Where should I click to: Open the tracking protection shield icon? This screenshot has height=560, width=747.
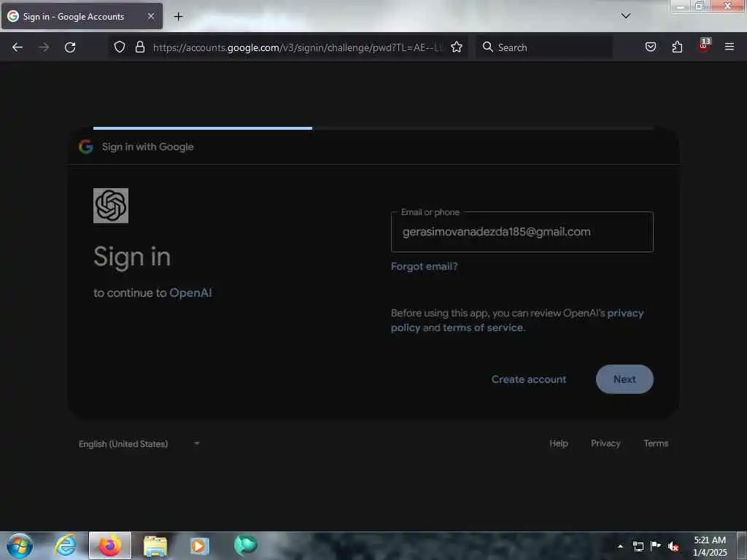click(x=120, y=47)
